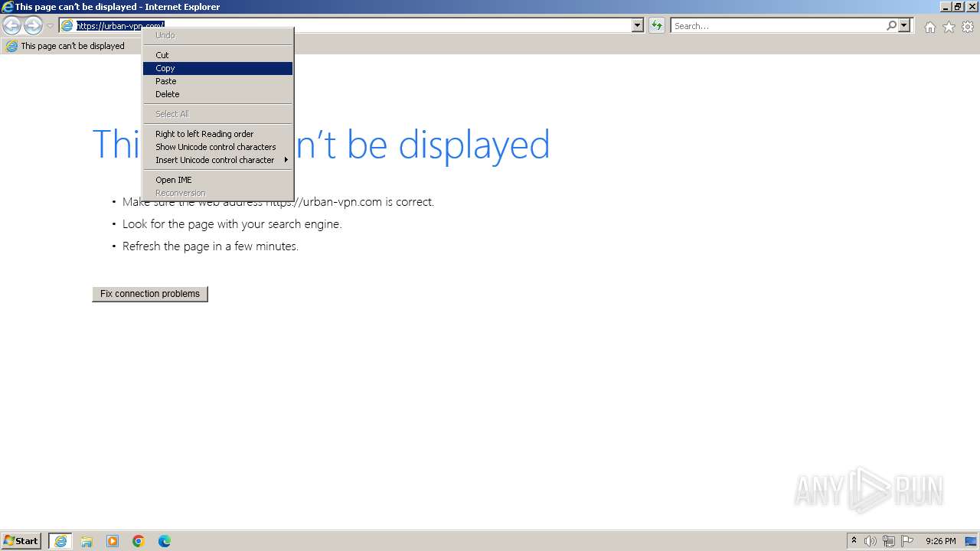The width and height of the screenshot is (980, 551).
Task: Show hidden tray icons arrow
Action: pyautogui.click(x=854, y=541)
